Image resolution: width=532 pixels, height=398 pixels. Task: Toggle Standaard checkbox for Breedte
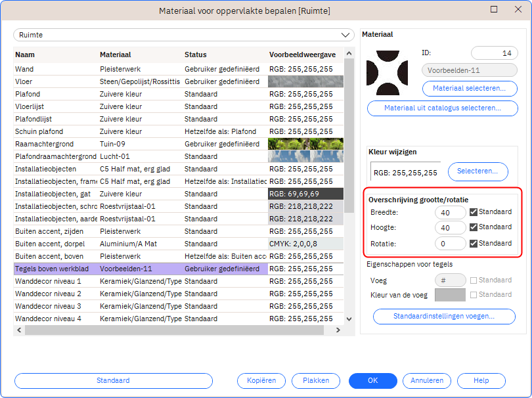[x=474, y=212]
